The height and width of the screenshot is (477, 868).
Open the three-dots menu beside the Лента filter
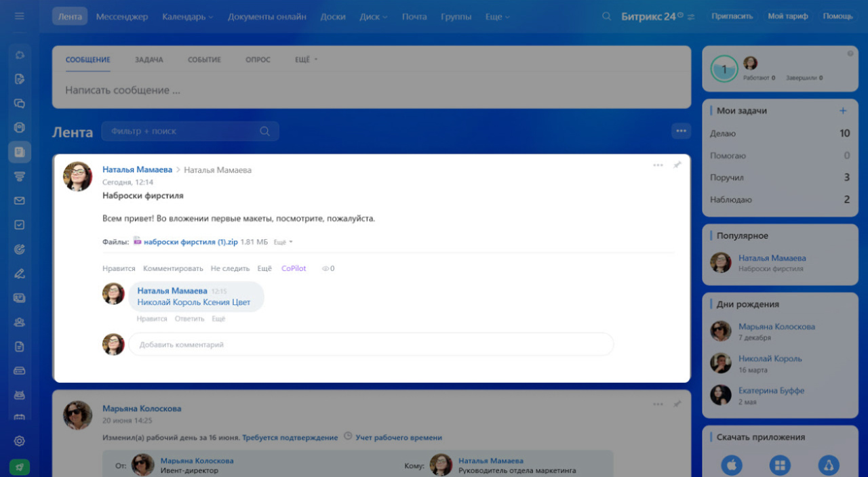[x=681, y=131]
